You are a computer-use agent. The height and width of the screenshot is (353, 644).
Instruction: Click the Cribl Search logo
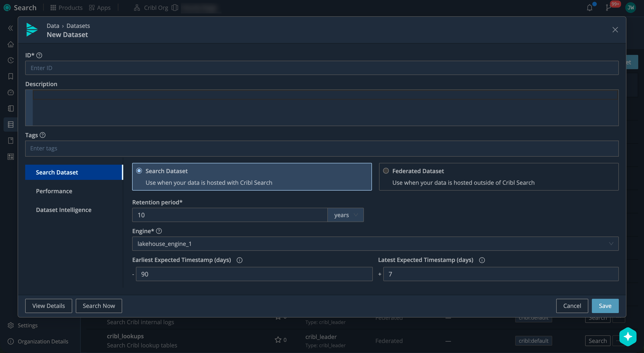click(7, 8)
